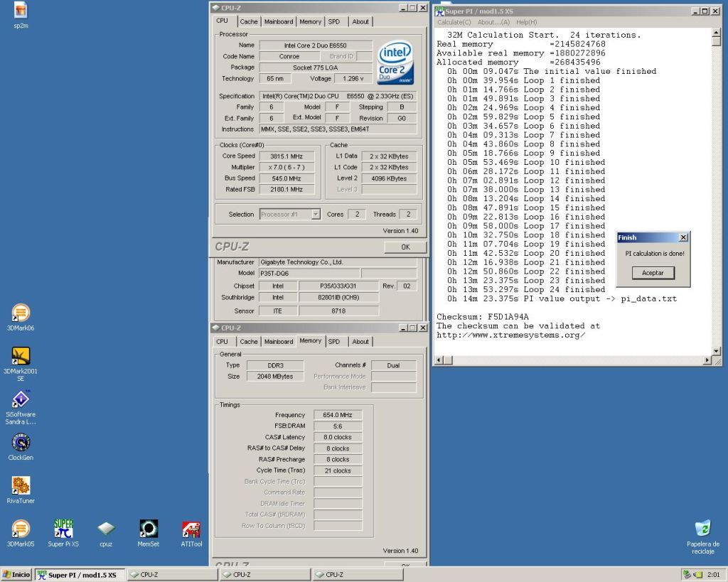
Task: Click the Checksum: F5D1A94A line
Action: 483,316
